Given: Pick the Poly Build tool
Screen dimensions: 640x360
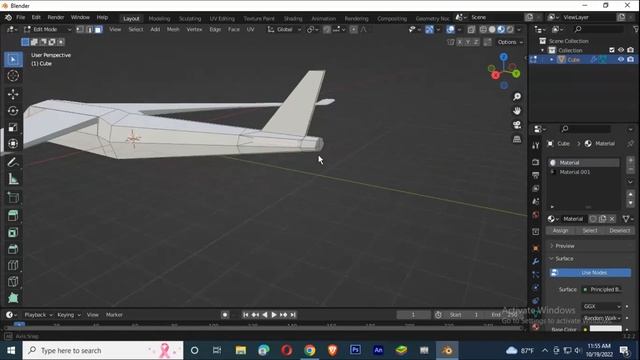Looking at the screenshot, I should pyautogui.click(x=13, y=298).
